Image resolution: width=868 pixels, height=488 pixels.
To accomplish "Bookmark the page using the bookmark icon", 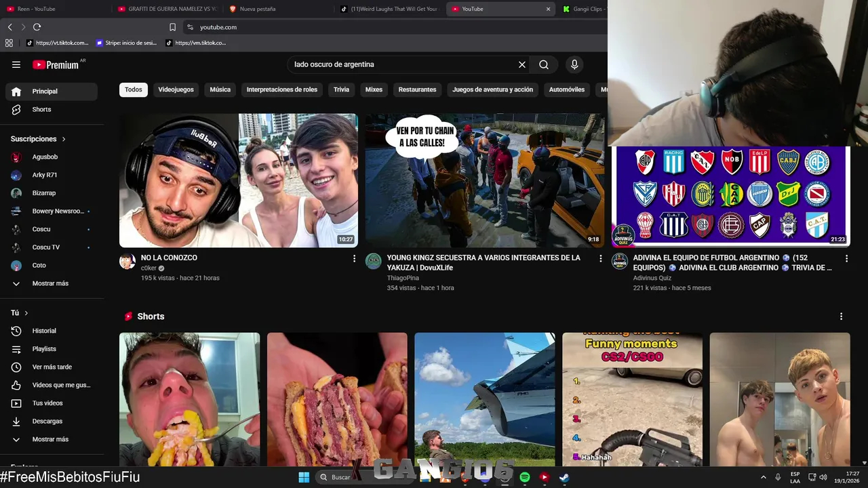I will [172, 27].
